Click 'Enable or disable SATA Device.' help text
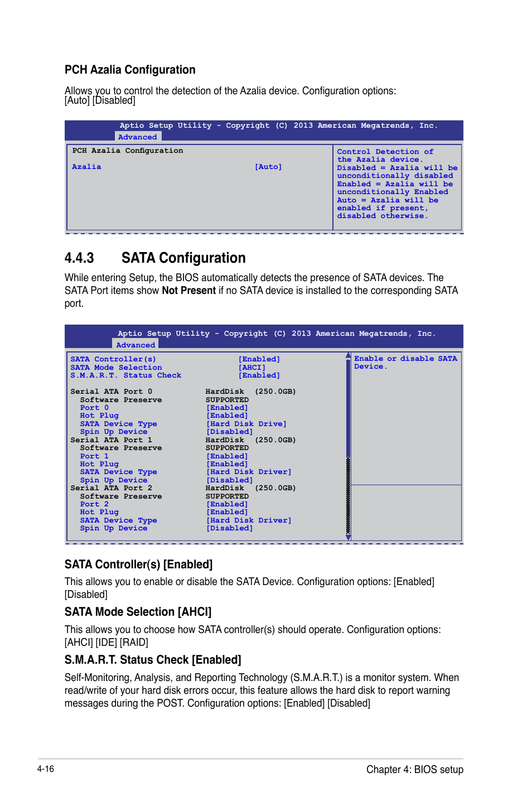 (x=405, y=363)
